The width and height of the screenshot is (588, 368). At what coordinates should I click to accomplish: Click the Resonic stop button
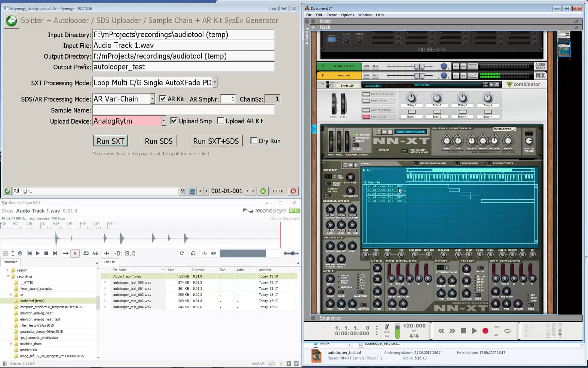point(46,253)
